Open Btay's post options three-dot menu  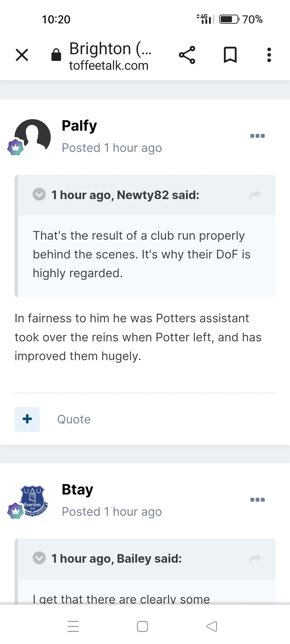click(x=258, y=500)
